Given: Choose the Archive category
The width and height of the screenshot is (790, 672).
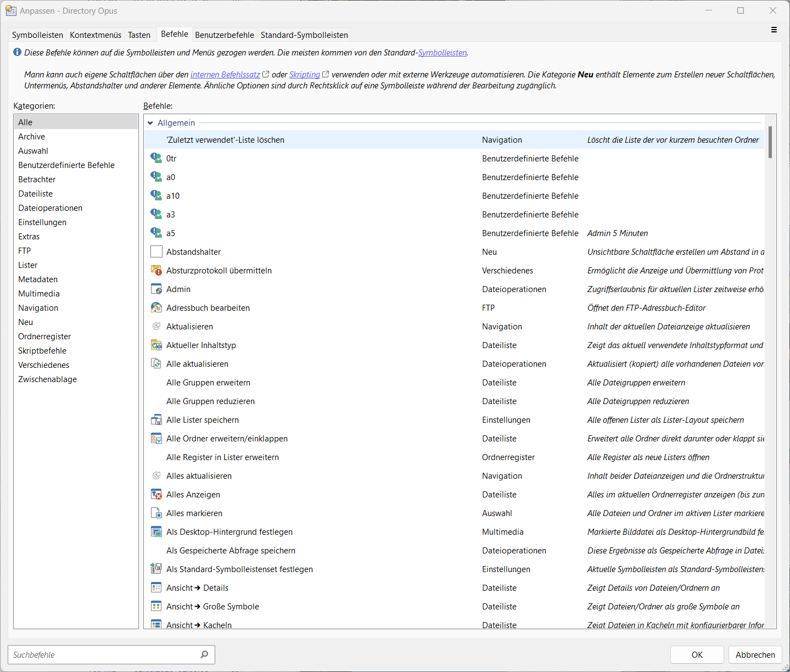Looking at the screenshot, I should pos(76,136).
